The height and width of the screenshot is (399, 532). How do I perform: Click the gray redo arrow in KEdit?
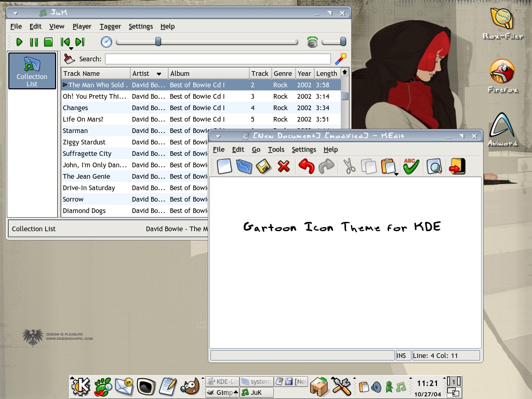(326, 167)
